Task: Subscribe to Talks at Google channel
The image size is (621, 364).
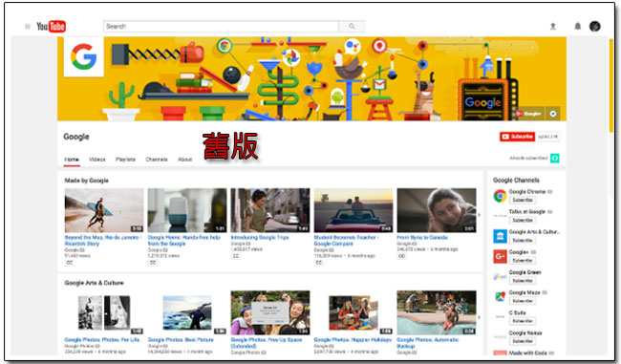Action: point(523,221)
